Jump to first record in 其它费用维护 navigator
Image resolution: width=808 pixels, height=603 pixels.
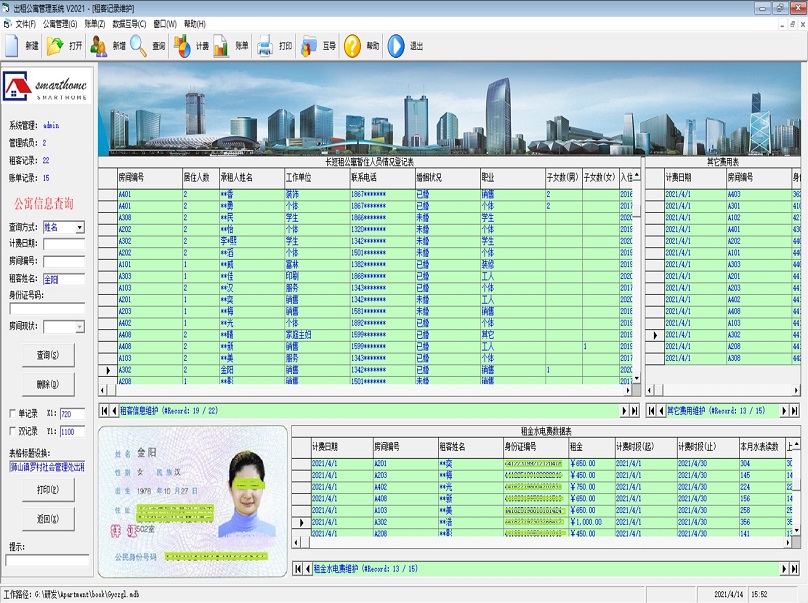click(x=652, y=411)
